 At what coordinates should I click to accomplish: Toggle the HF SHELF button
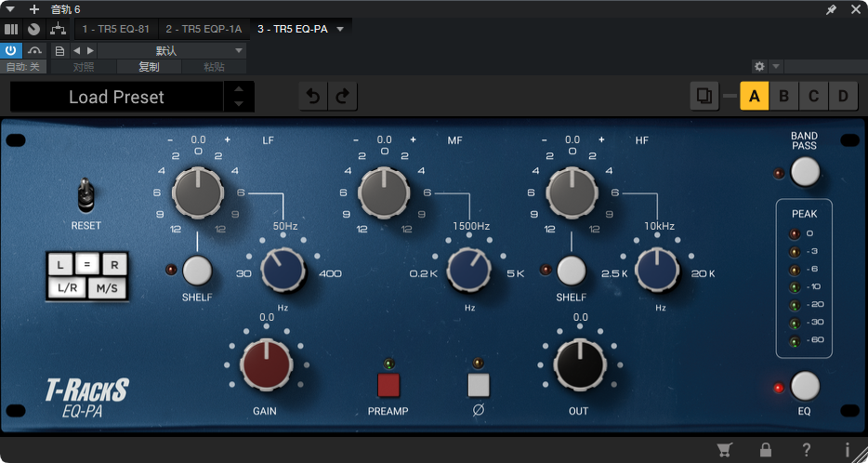(x=572, y=271)
